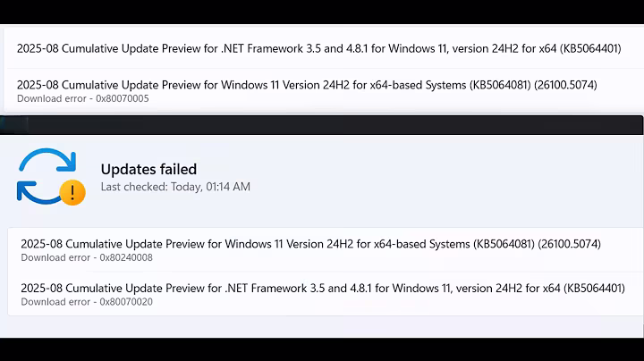
Task: Click the "Download error - 0x80240008" message
Action: coord(87,257)
